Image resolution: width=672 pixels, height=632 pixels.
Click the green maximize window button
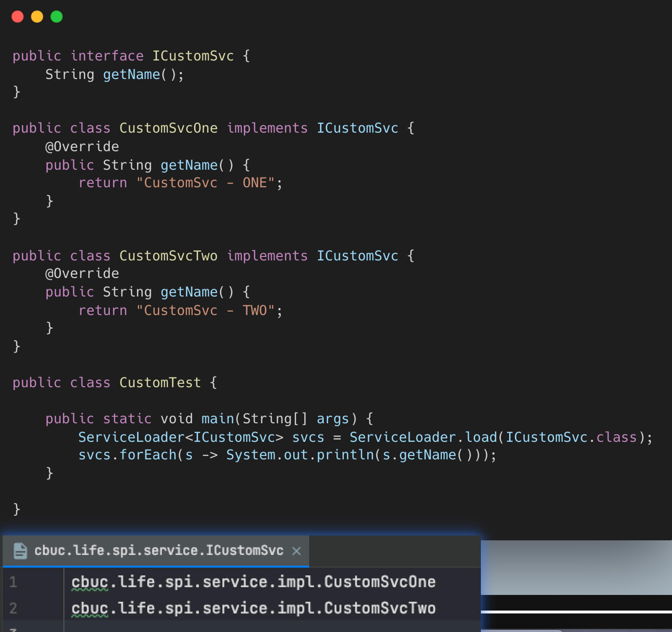tap(56, 16)
